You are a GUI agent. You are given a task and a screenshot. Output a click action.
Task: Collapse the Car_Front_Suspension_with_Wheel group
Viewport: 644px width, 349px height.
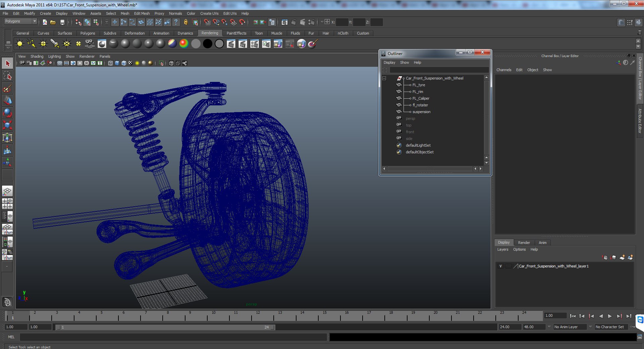384,78
